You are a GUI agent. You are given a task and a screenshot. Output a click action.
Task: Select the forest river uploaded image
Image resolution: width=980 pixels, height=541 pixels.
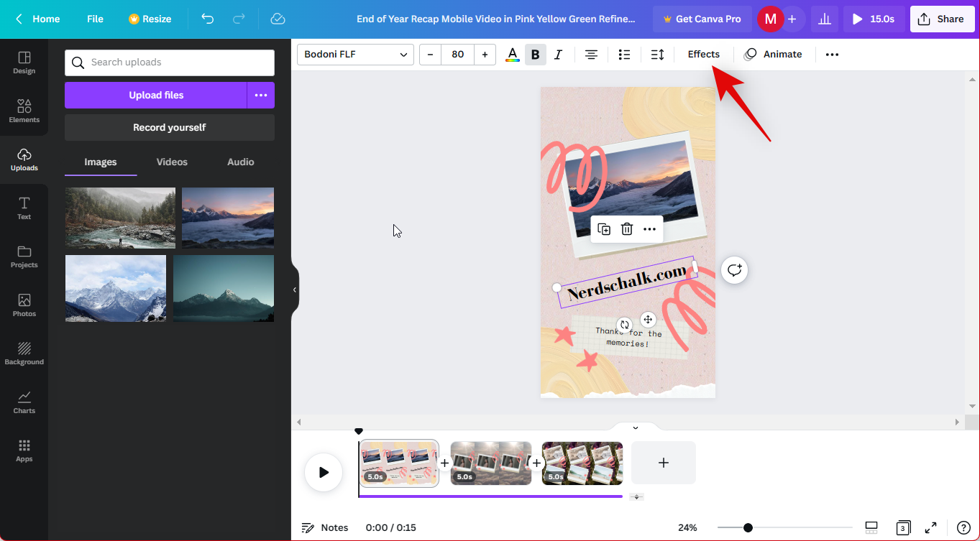(x=120, y=218)
